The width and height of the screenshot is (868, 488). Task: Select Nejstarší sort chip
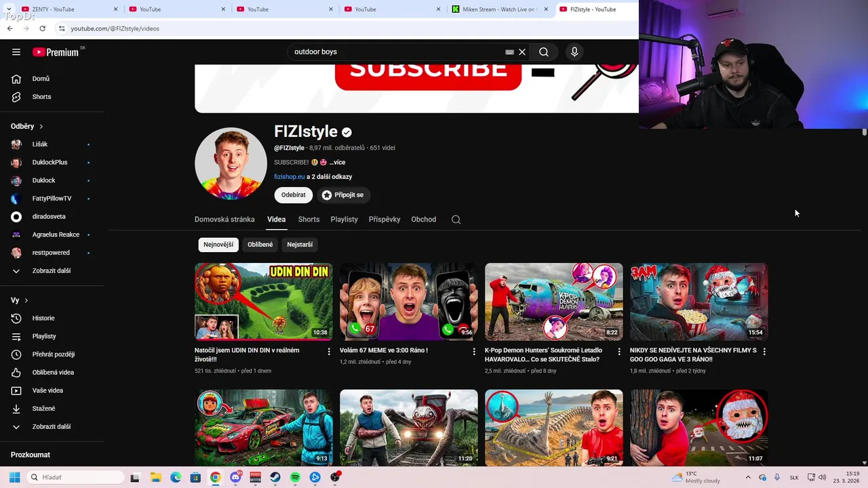click(300, 245)
